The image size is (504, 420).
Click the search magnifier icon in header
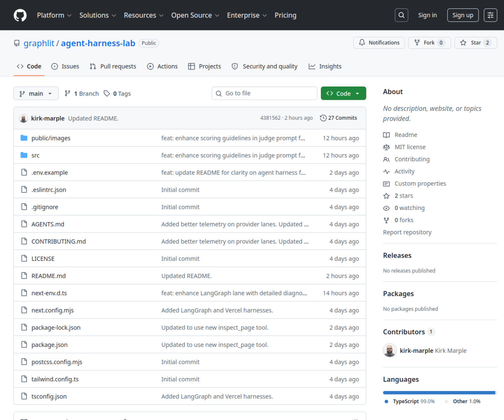click(401, 15)
